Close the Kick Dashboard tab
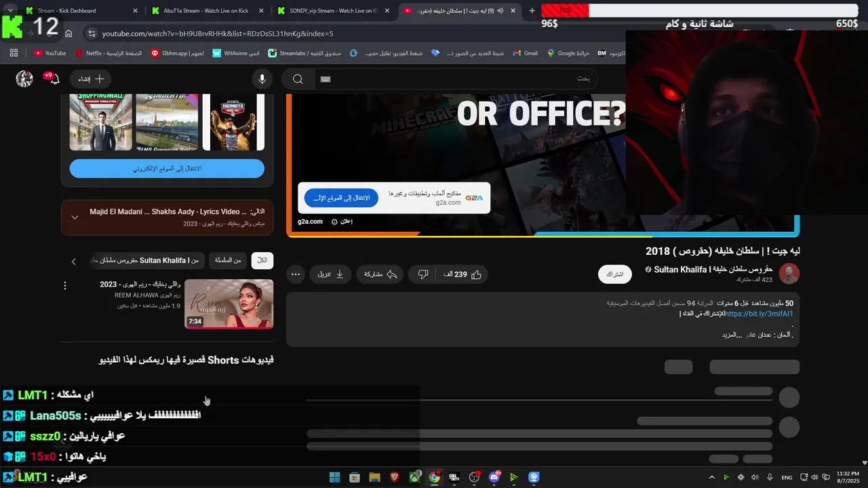Viewport: 868px width, 488px height. pyautogui.click(x=136, y=11)
